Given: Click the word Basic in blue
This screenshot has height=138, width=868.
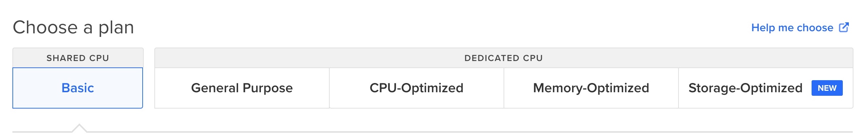Looking at the screenshot, I should point(78,88).
